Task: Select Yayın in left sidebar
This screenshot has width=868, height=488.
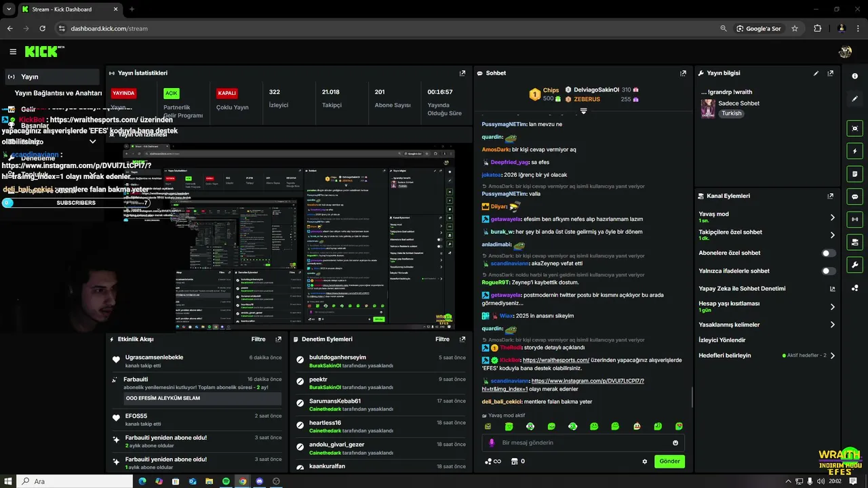Action: tap(51, 77)
